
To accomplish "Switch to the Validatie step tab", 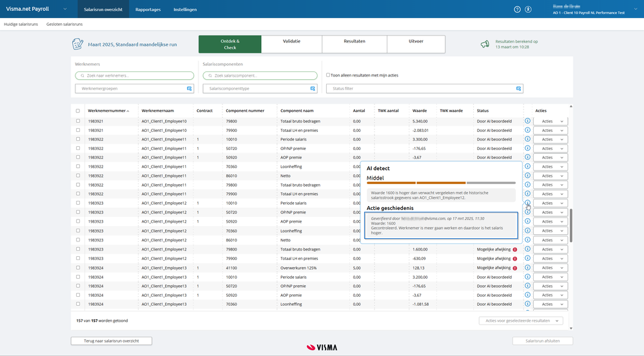I will tap(291, 44).
